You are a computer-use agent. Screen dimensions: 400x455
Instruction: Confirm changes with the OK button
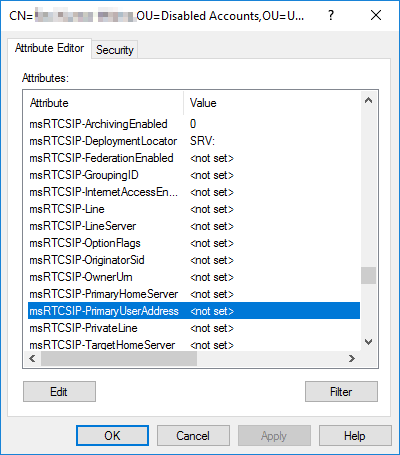(112, 436)
